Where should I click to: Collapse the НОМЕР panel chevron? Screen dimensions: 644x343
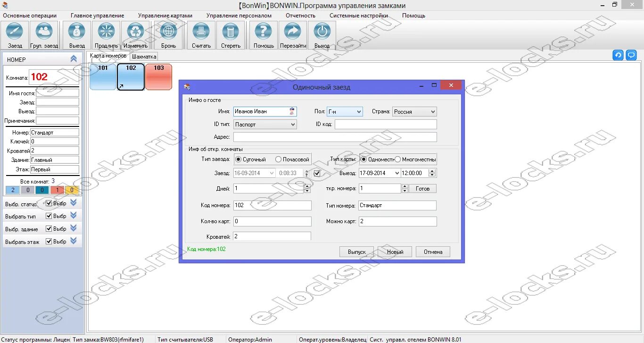[x=74, y=59]
